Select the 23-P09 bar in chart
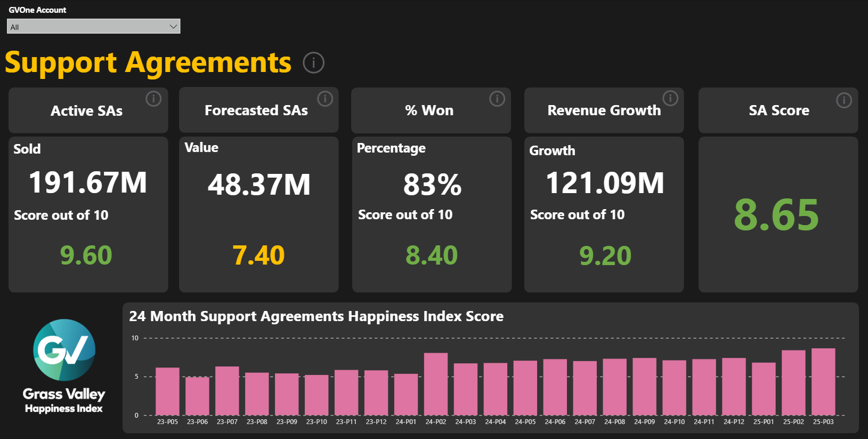The width and height of the screenshot is (868, 439). [x=287, y=395]
